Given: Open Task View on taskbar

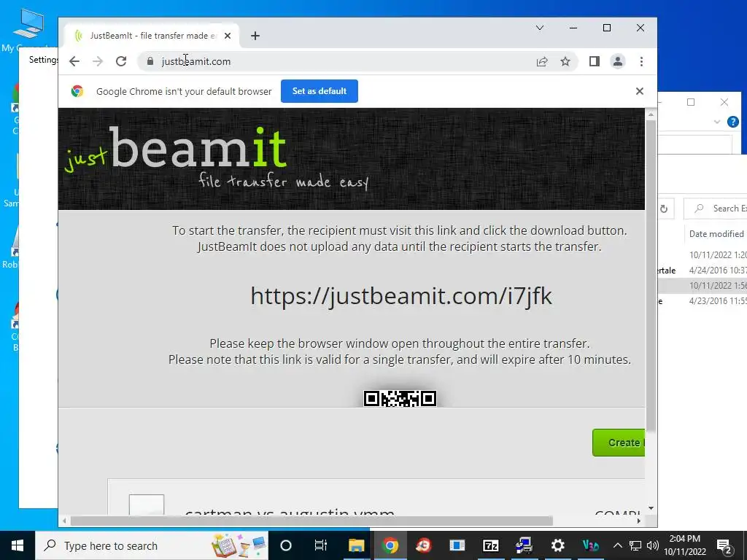Looking at the screenshot, I should point(321,545).
